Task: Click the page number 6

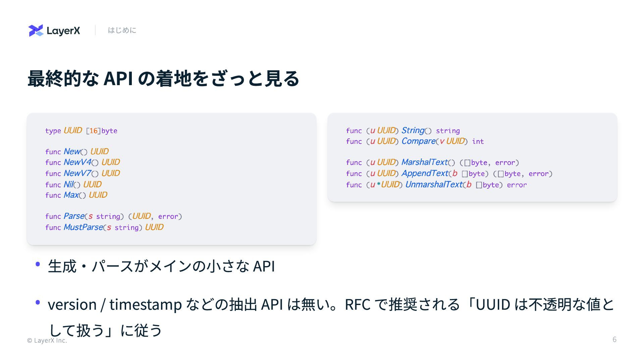Action: coord(614,339)
